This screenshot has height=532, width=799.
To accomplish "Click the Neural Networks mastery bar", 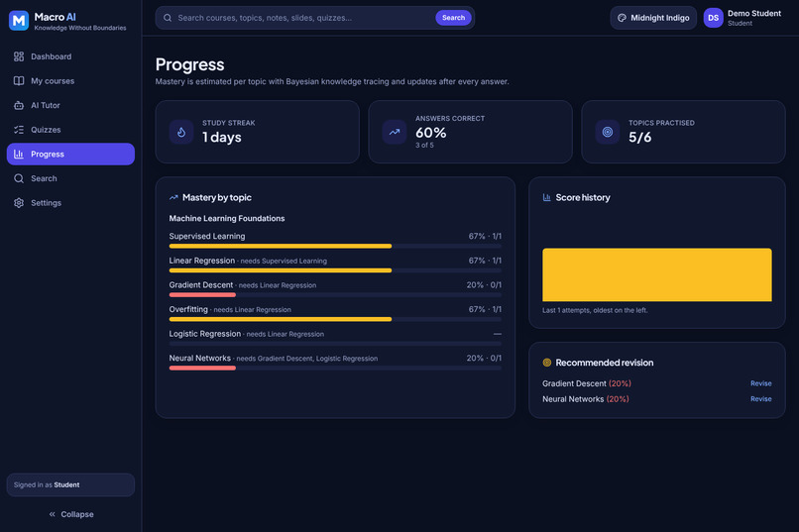I will (335, 369).
